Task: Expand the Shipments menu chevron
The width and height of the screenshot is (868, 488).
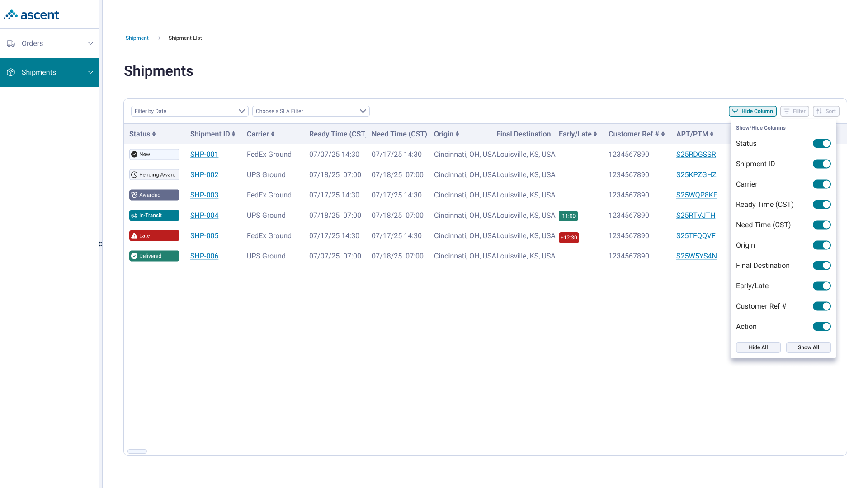Action: click(x=90, y=72)
